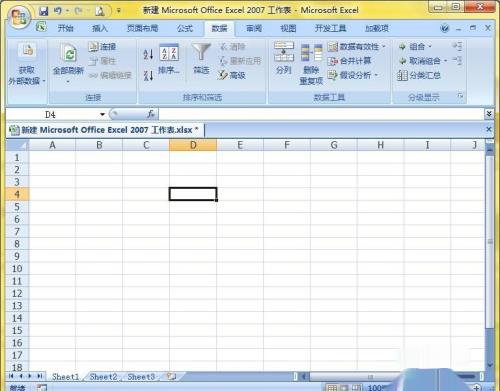Switch to Normal view status bar button
This screenshot has width=500, height=391.
point(332,387)
